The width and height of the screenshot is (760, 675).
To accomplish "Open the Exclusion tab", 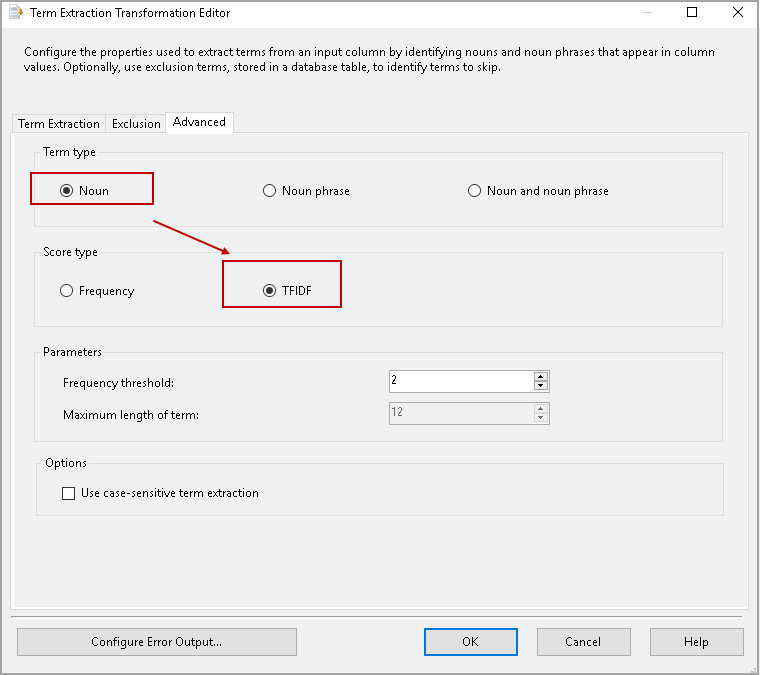I will click(x=136, y=124).
